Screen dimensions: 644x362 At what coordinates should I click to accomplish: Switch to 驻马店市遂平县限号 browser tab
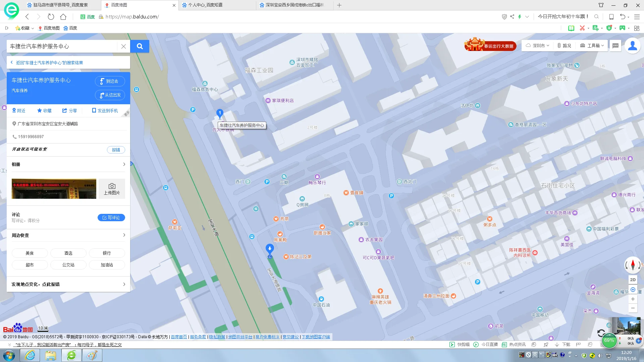coord(60,5)
